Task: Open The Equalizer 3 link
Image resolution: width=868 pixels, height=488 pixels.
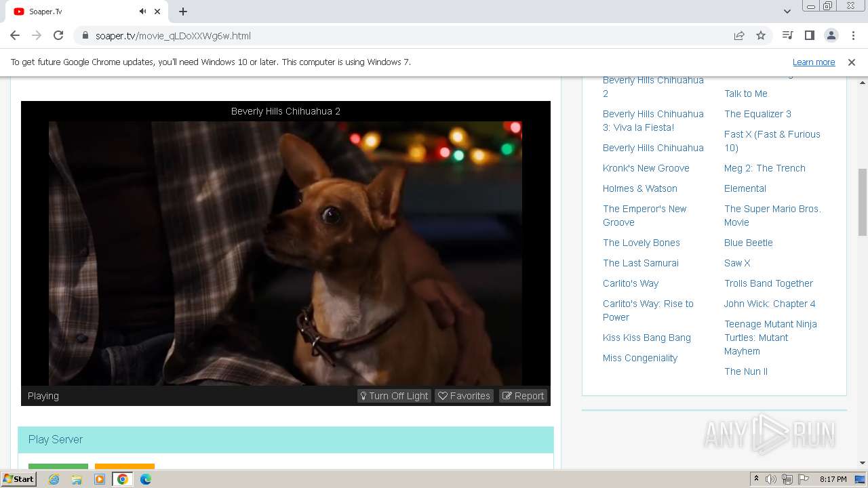Action: (757, 114)
